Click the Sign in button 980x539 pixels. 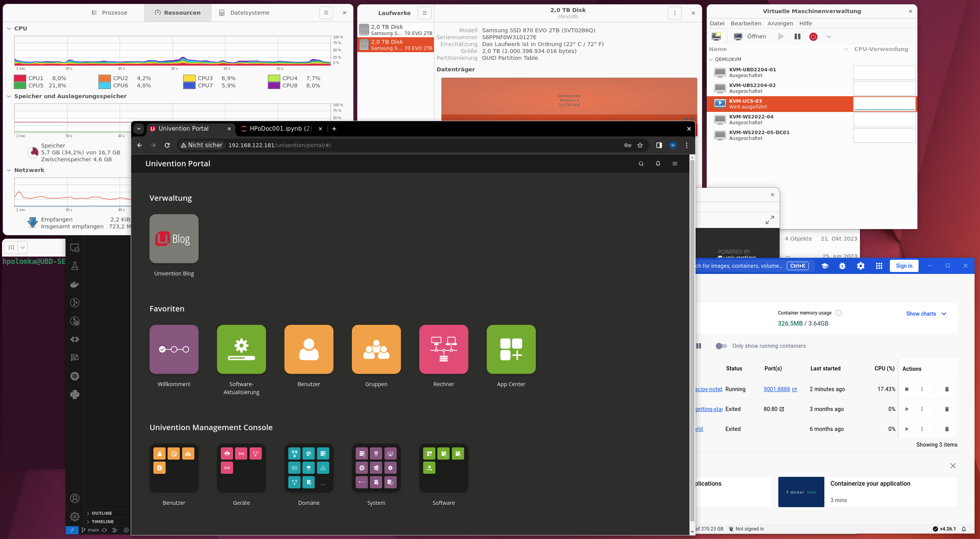[x=904, y=266]
